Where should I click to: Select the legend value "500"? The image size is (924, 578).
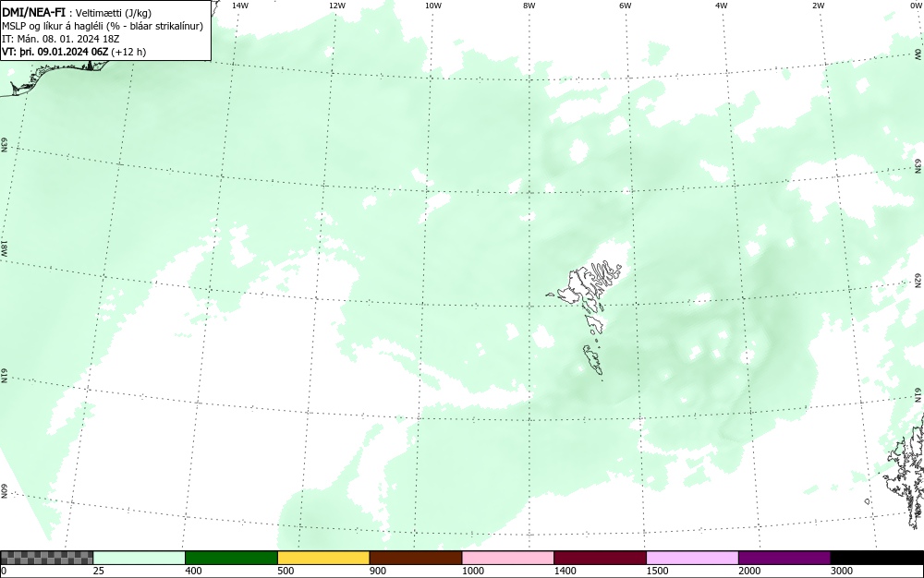pos(286,571)
